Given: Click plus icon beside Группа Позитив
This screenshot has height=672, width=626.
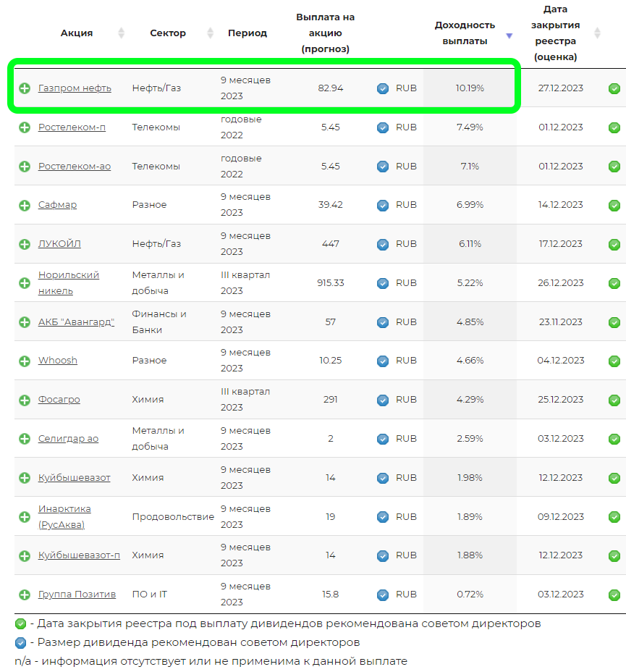Looking at the screenshot, I should [25, 595].
